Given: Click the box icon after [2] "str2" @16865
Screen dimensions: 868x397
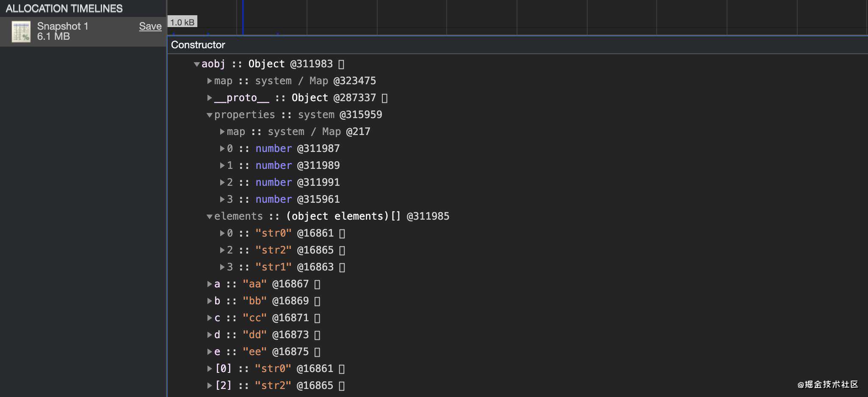Looking at the screenshot, I should click(342, 386).
